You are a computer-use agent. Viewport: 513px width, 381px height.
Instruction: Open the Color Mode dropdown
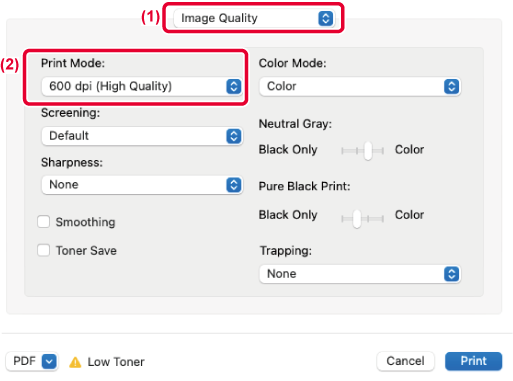(x=360, y=86)
